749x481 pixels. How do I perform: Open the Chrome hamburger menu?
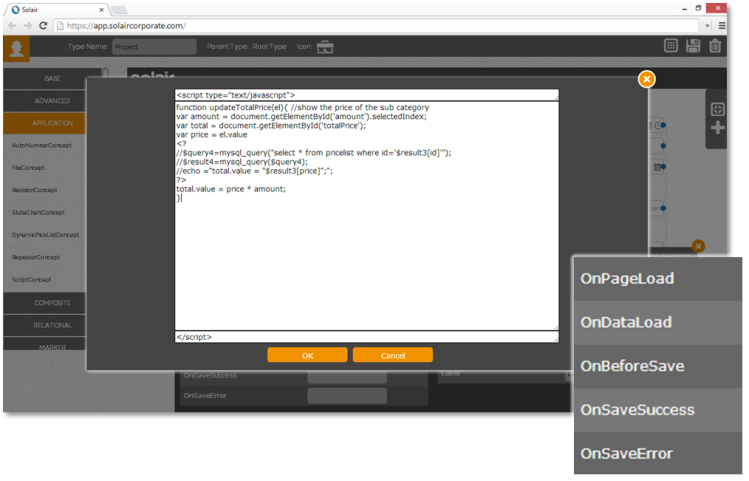tap(722, 26)
